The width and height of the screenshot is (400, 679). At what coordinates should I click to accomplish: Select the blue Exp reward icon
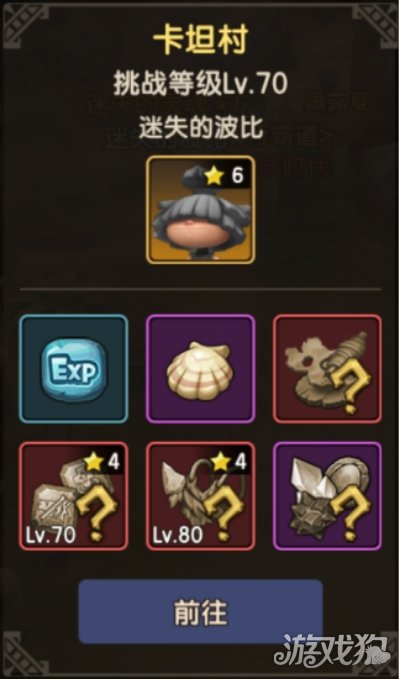74,369
